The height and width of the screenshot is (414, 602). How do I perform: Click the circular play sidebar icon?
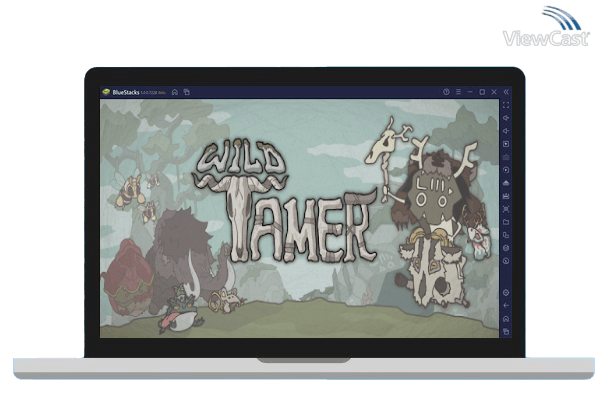pyautogui.click(x=506, y=170)
